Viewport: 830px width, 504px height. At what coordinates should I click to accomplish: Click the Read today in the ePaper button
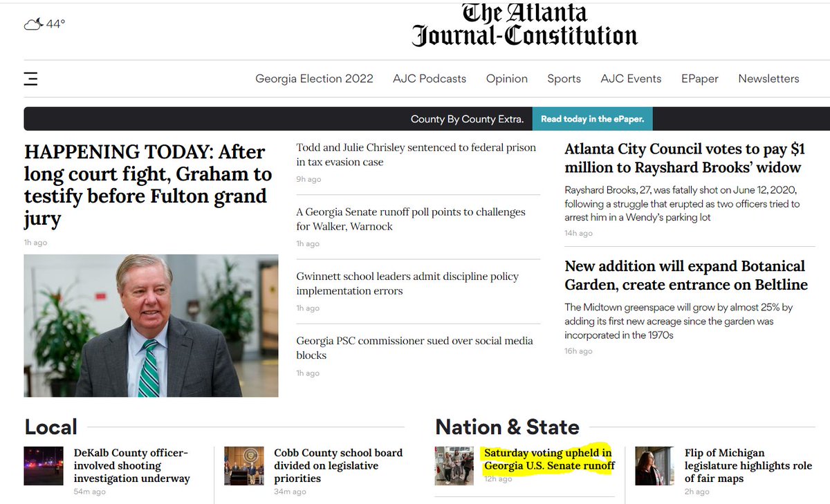[x=592, y=119]
